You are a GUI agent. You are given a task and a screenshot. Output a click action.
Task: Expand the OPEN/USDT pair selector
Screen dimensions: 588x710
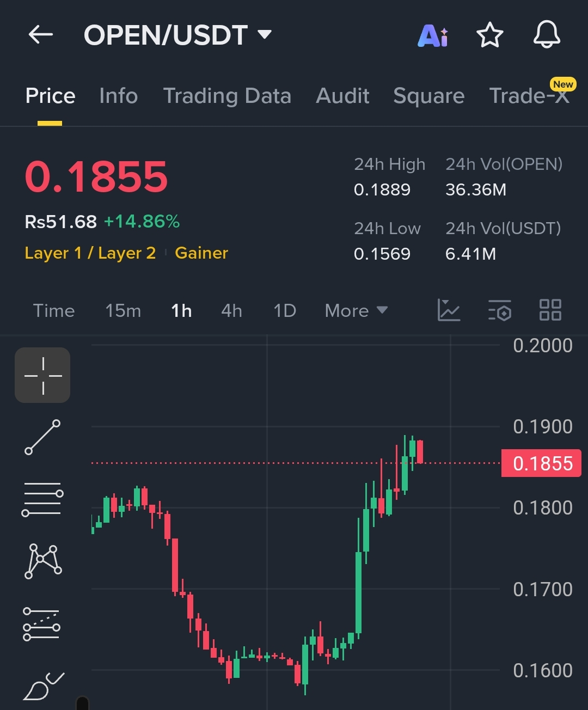click(x=177, y=35)
